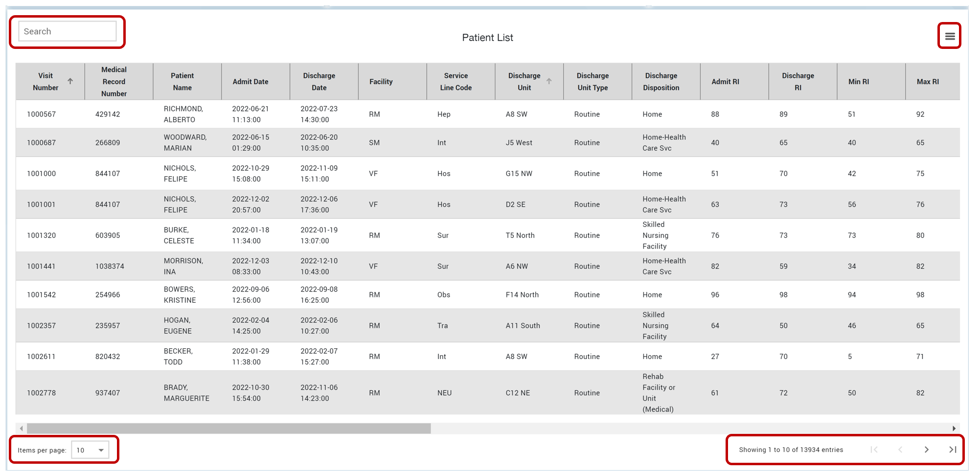
Task: Click medical record number 429142
Action: pos(108,114)
